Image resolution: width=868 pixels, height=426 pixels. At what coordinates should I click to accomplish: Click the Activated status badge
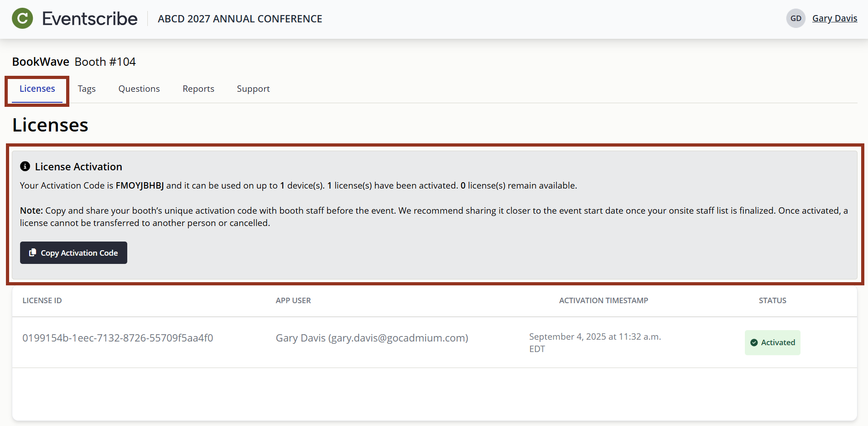point(772,342)
